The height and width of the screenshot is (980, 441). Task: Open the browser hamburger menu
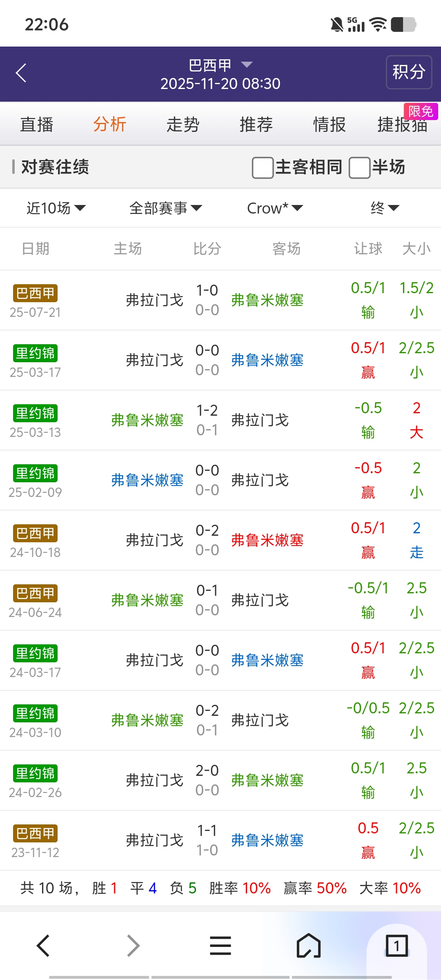click(x=220, y=945)
